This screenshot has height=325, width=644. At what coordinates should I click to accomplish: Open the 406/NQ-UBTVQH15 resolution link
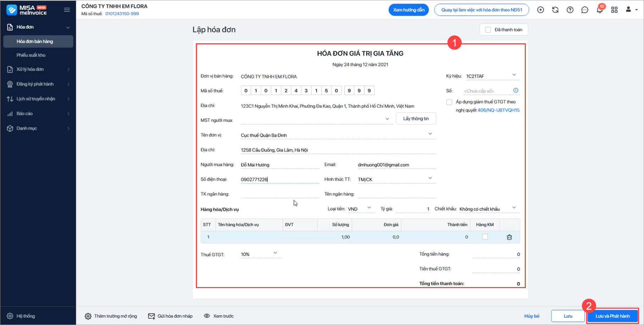(x=499, y=110)
